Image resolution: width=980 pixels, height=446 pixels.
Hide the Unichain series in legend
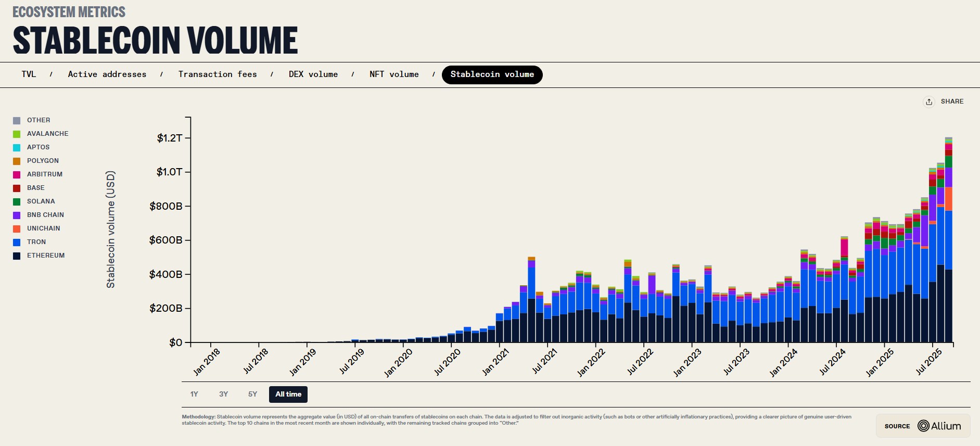43,228
